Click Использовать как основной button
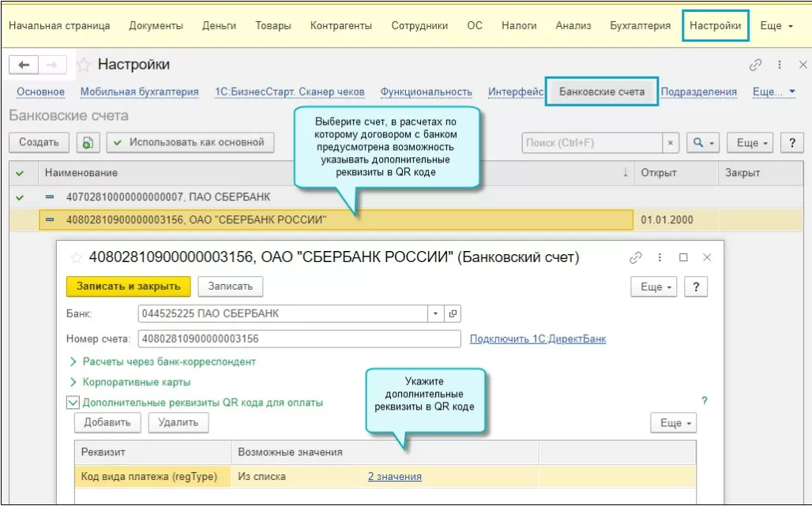812x506 pixels. coord(190,142)
